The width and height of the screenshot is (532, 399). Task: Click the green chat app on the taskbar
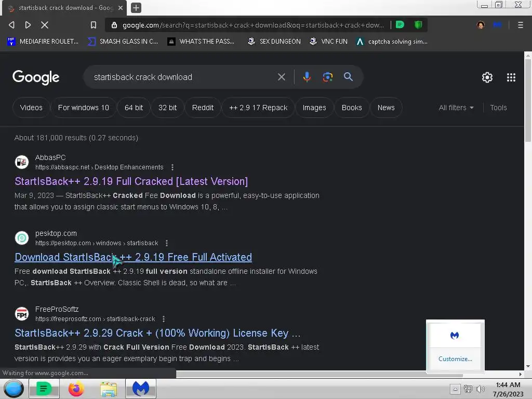44,389
